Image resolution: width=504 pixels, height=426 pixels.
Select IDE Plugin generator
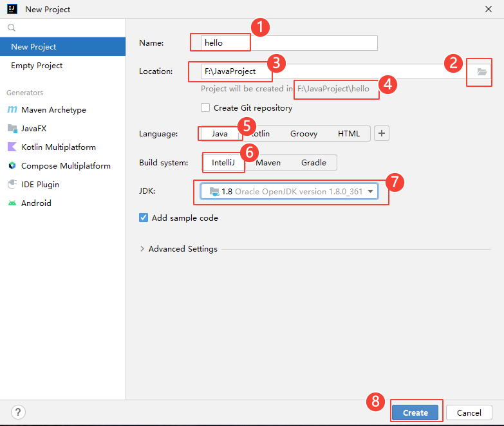coord(62,185)
